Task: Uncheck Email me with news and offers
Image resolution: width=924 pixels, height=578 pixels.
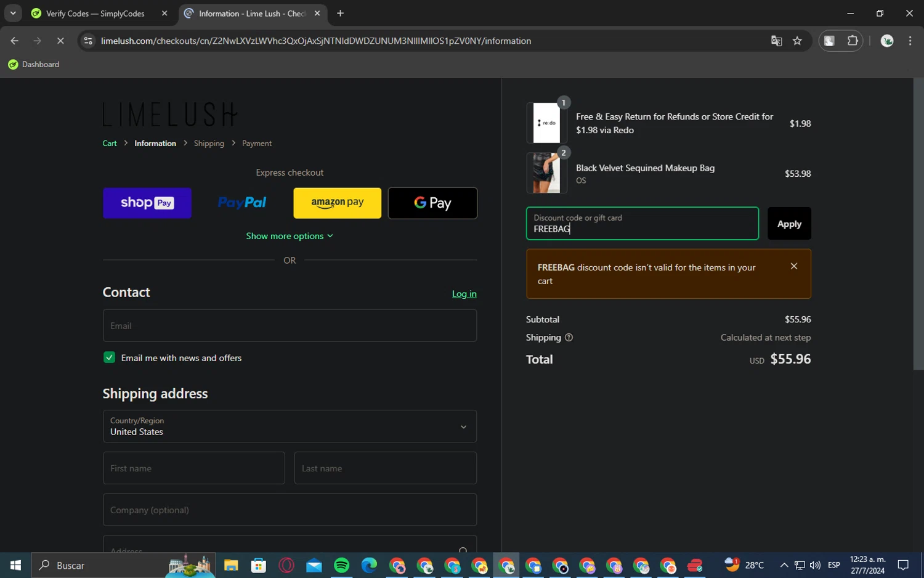Action: 109,357
